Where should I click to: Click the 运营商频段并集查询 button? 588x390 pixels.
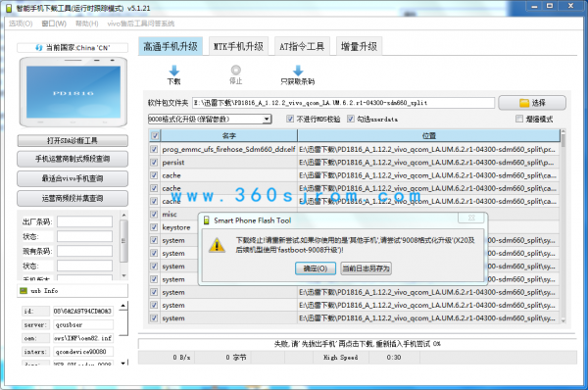point(73,199)
